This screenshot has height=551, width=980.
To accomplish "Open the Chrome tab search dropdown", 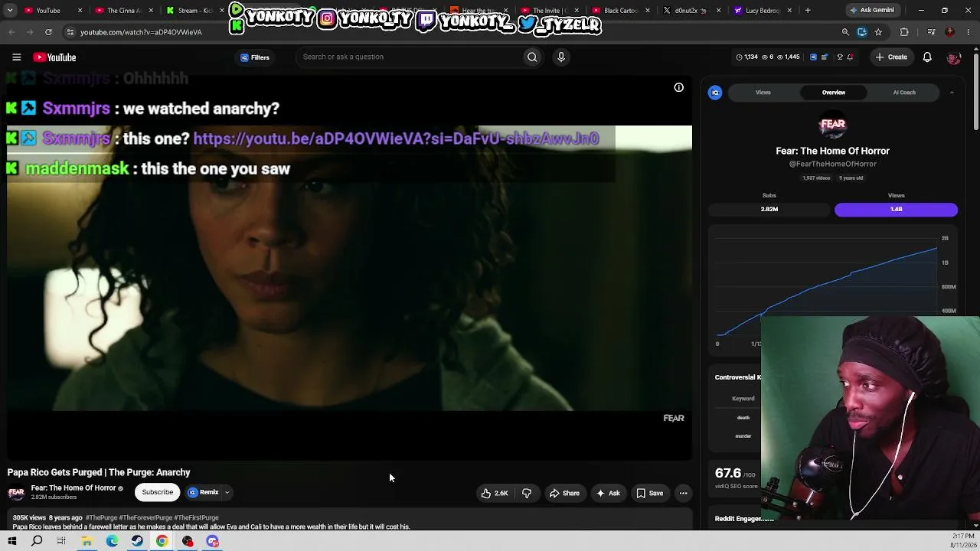I will tap(10, 11).
